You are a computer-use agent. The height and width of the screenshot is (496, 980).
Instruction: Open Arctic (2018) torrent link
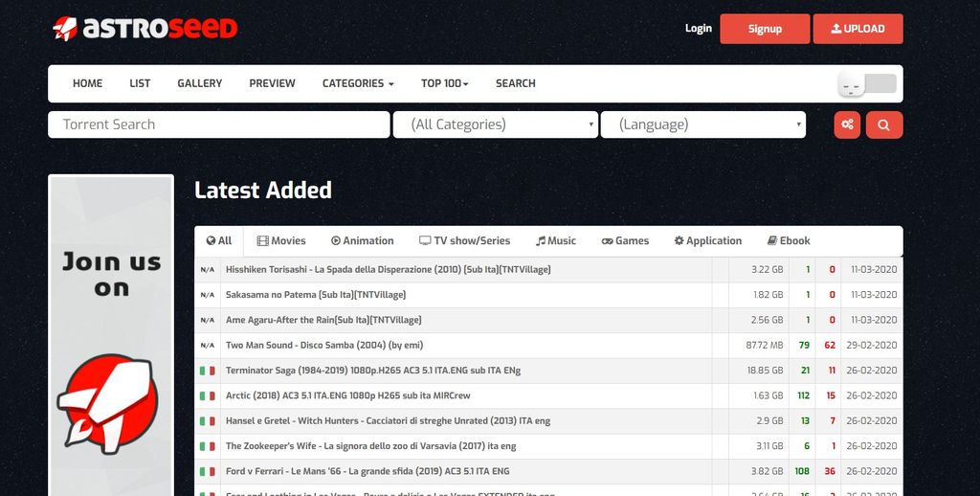point(348,395)
